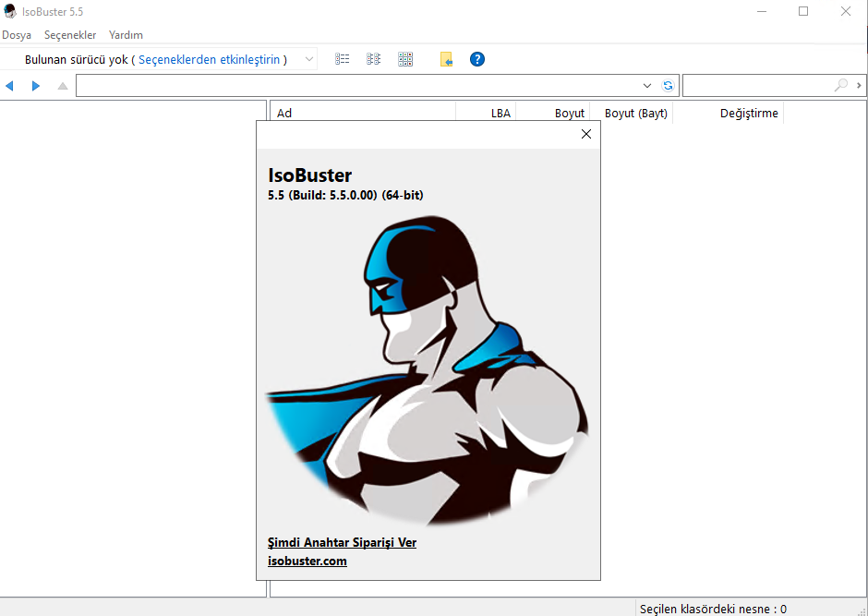Switch to the large thumbnails grid view

pyautogui.click(x=405, y=59)
